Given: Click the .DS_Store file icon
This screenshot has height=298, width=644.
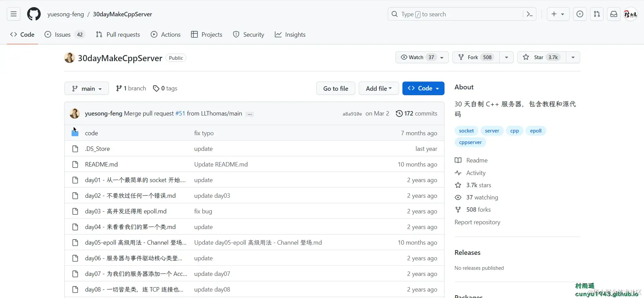Looking at the screenshot, I should pyautogui.click(x=75, y=149).
